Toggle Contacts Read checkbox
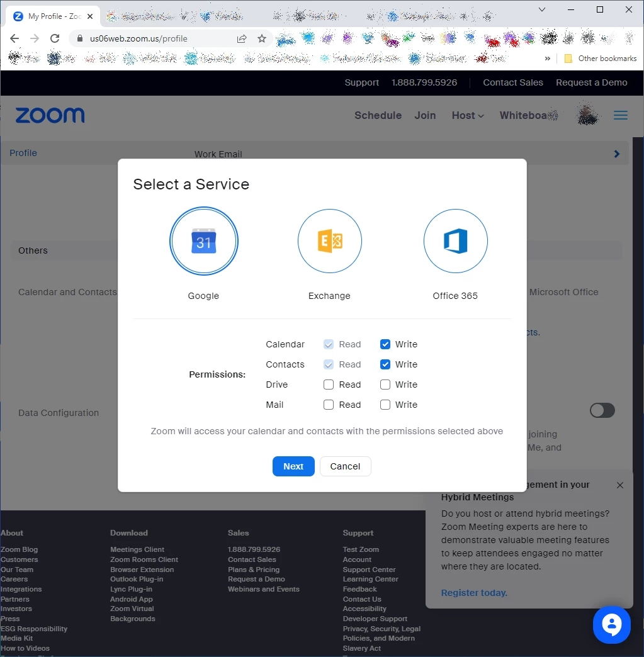Viewport: 644px width, 657px height. click(x=329, y=364)
